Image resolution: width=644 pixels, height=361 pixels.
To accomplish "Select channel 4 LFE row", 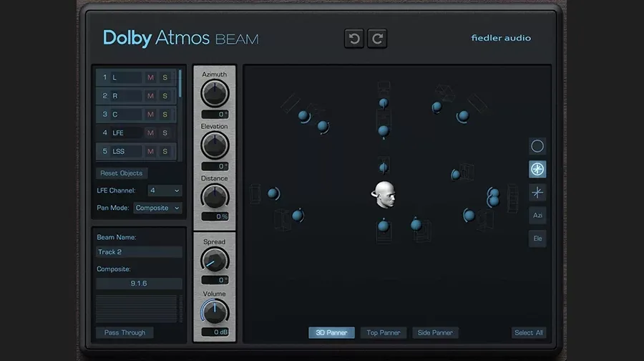I will [x=136, y=133].
